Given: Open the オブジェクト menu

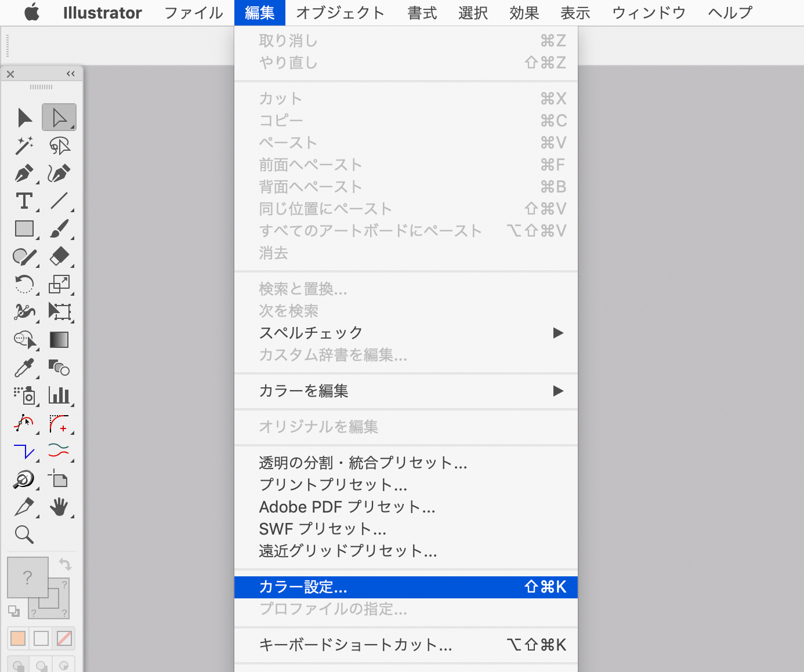Looking at the screenshot, I should point(341,13).
